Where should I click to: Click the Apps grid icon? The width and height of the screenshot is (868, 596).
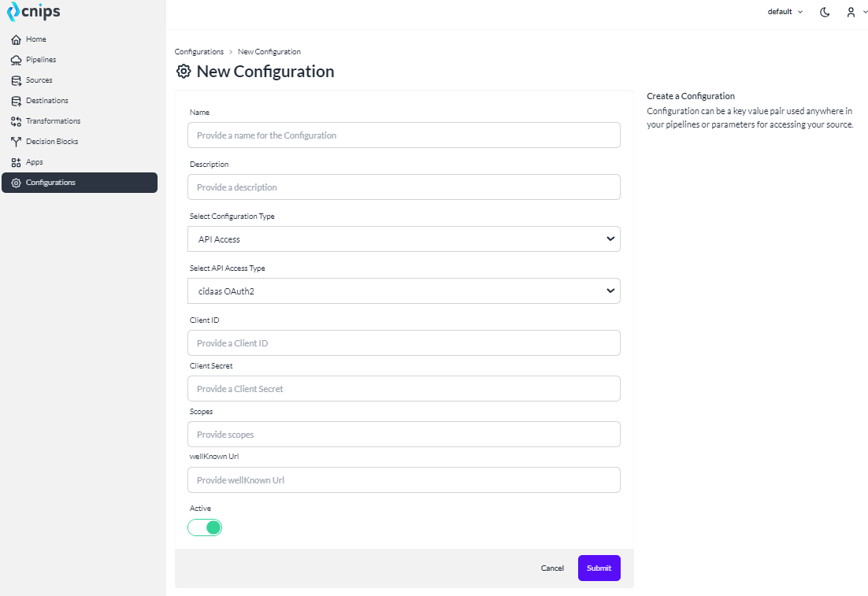(x=16, y=162)
